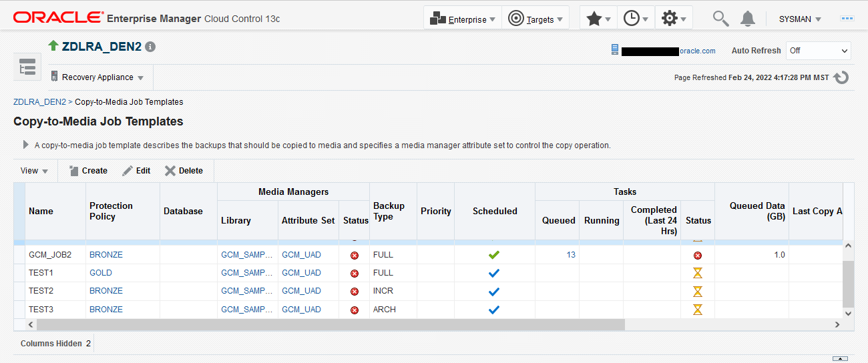The height and width of the screenshot is (363, 868).
Task: Open the Auto Refresh dropdown
Action: coord(819,51)
